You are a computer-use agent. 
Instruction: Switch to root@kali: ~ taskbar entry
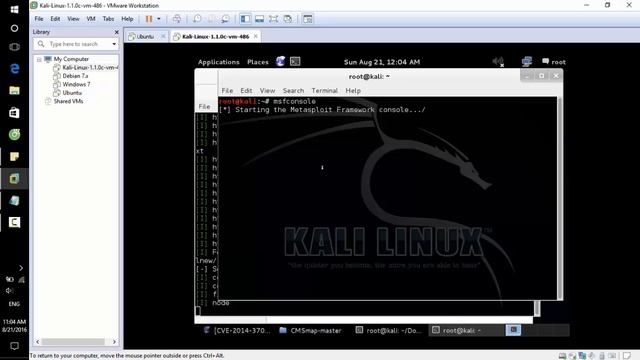[x=466, y=330]
